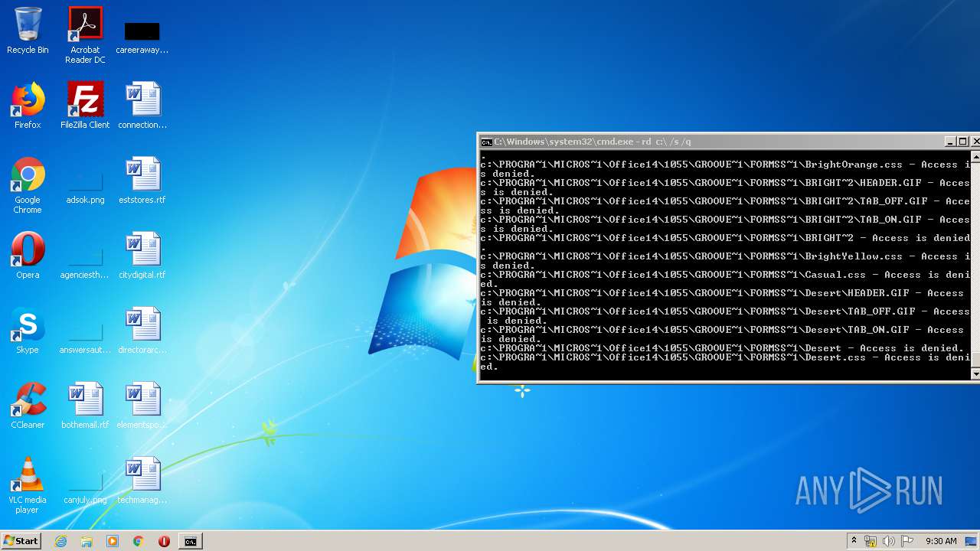The image size is (980, 551).
Task: Select eststores.rtf document
Action: tap(142, 181)
